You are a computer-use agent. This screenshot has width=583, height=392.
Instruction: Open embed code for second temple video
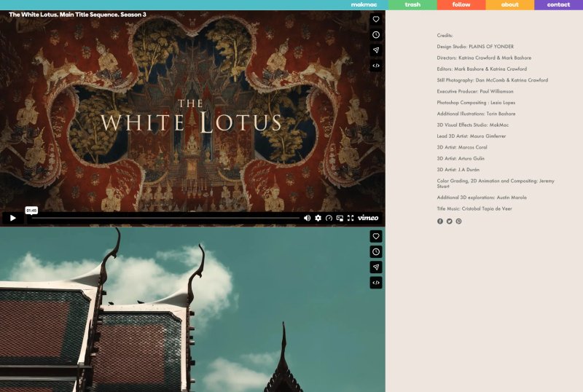tap(376, 283)
